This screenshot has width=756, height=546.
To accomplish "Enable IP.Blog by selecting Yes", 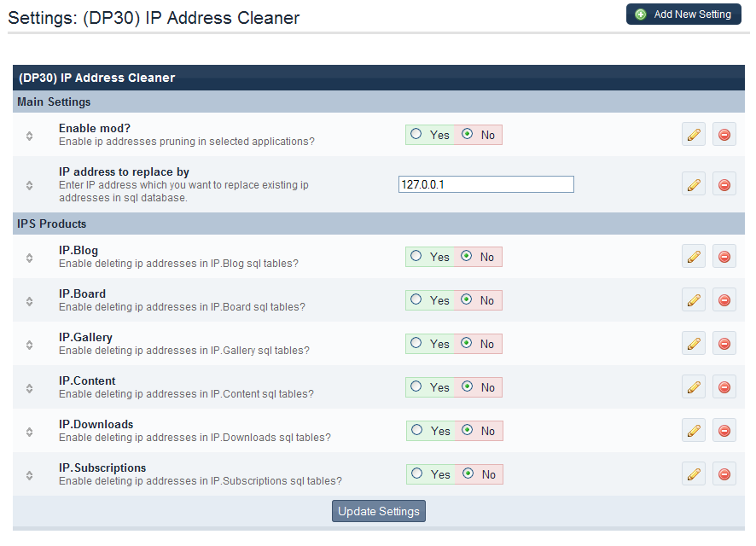I will (x=416, y=256).
